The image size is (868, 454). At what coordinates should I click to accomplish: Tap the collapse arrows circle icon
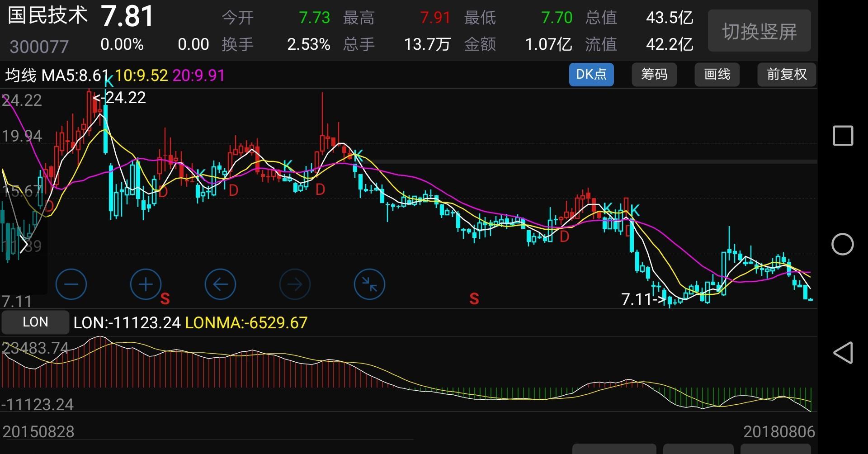[369, 284]
